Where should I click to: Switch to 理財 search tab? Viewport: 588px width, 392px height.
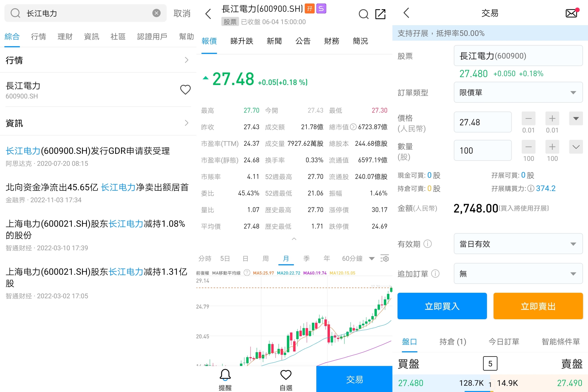coord(65,37)
